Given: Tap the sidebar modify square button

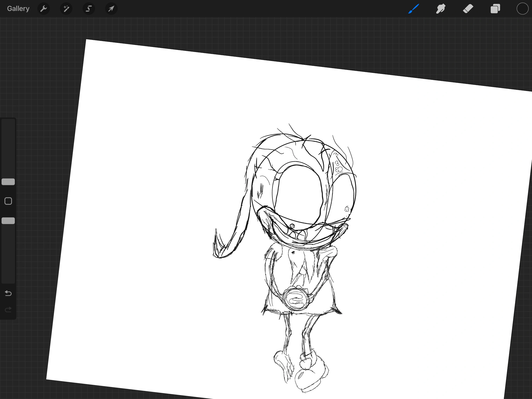Looking at the screenshot, I should pos(8,200).
